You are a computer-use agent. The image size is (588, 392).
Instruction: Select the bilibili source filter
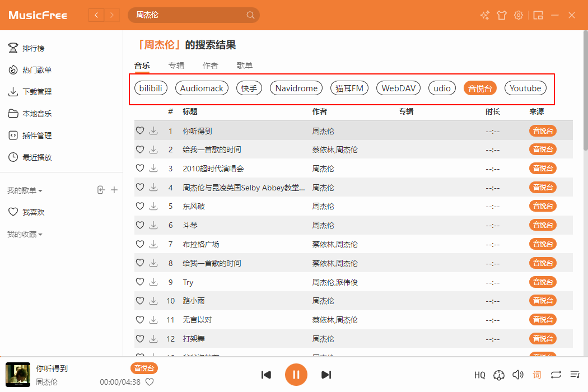point(151,88)
